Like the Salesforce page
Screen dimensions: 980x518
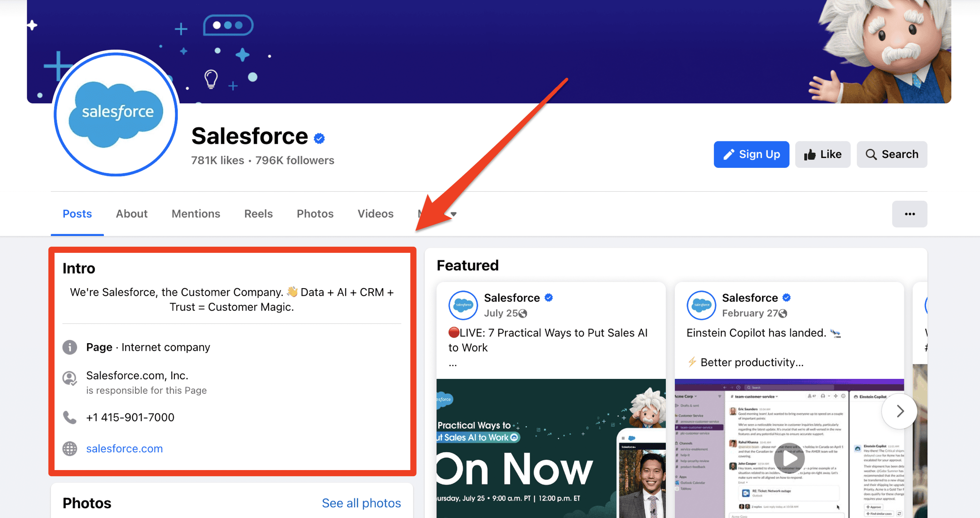[822, 154]
